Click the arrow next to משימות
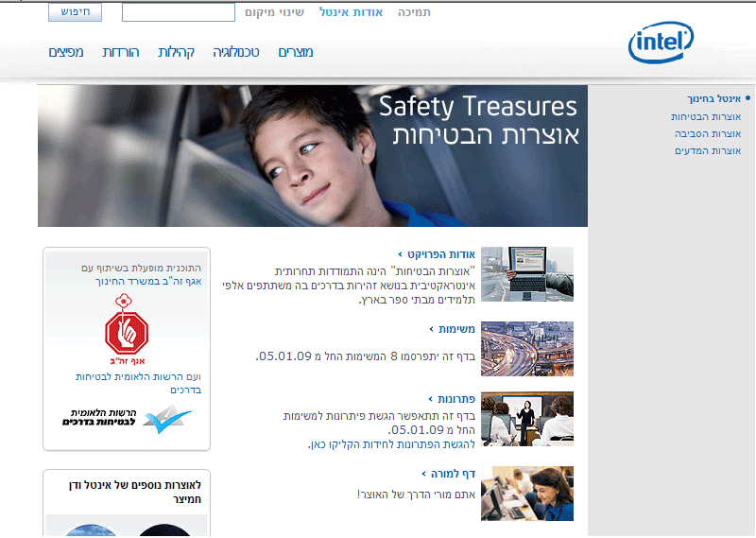The height and width of the screenshot is (538, 756). [431, 329]
